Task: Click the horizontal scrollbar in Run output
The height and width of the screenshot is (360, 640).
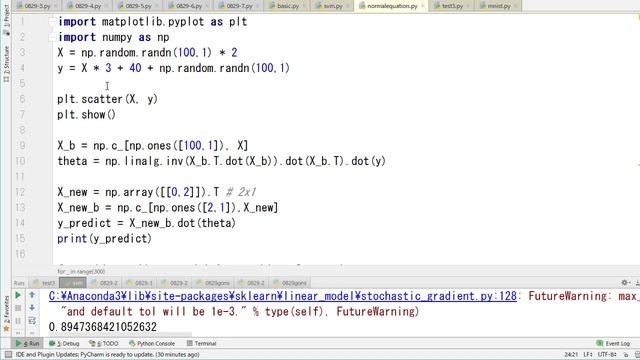Action: (x=121, y=335)
